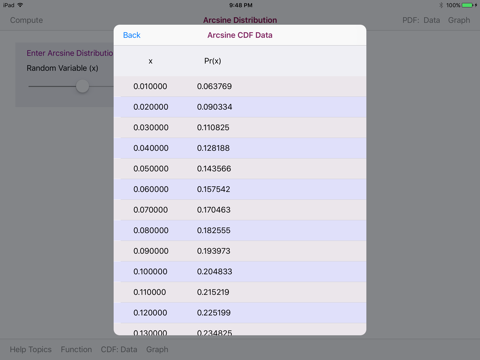Select the x column header
This screenshot has width=480, height=360.
151,61
